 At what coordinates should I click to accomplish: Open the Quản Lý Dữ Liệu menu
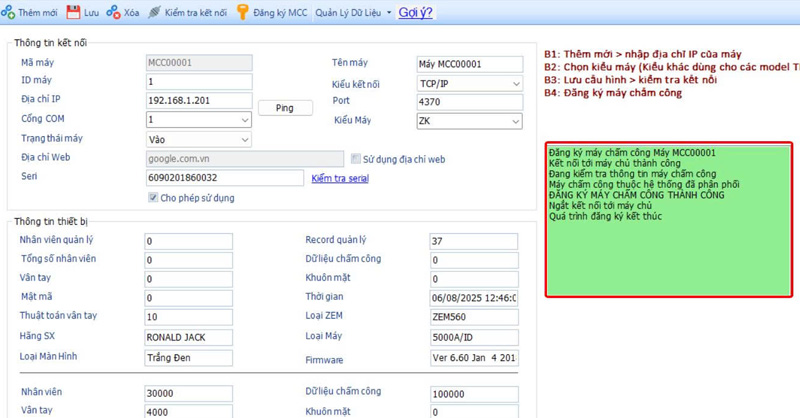[348, 13]
